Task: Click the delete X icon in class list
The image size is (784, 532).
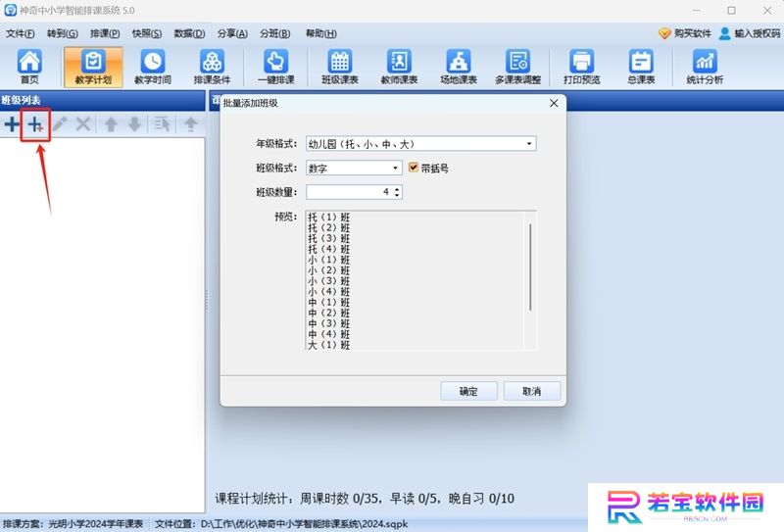Action: pos(83,124)
